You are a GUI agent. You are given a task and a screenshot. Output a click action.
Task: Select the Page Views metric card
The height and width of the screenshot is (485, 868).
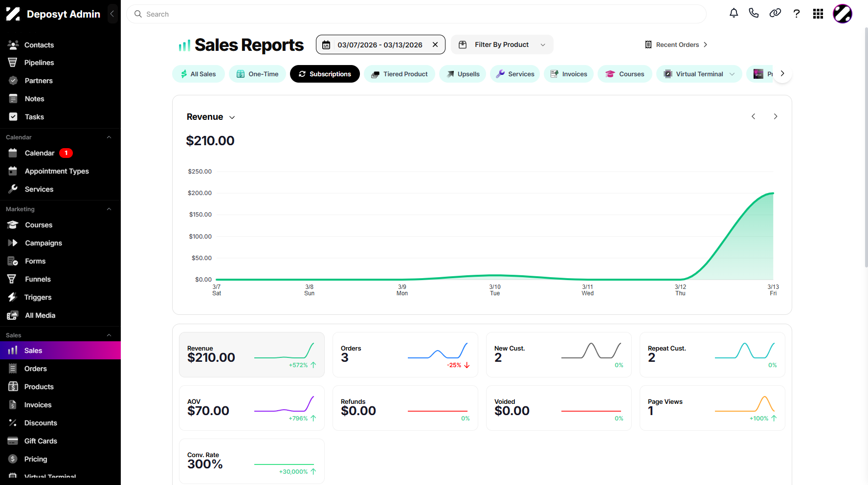tap(712, 408)
